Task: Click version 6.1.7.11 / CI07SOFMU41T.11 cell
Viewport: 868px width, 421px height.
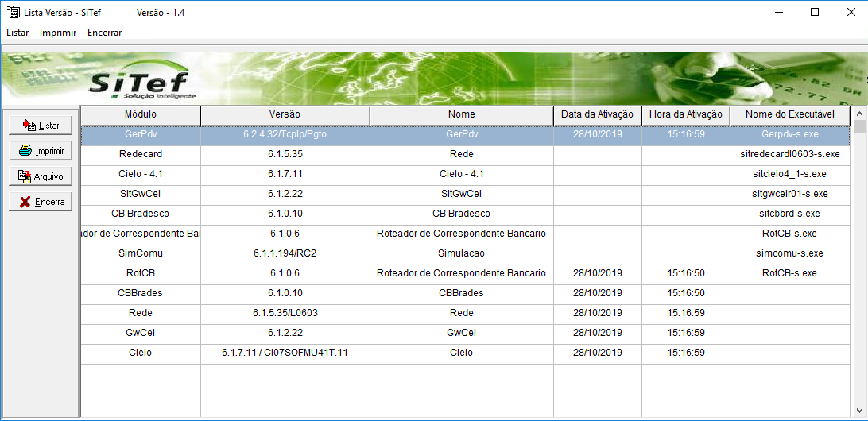Action: (x=285, y=353)
